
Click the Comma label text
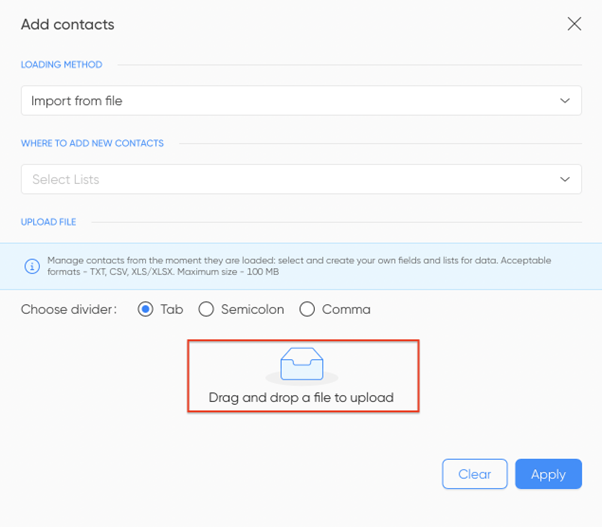[x=346, y=309]
